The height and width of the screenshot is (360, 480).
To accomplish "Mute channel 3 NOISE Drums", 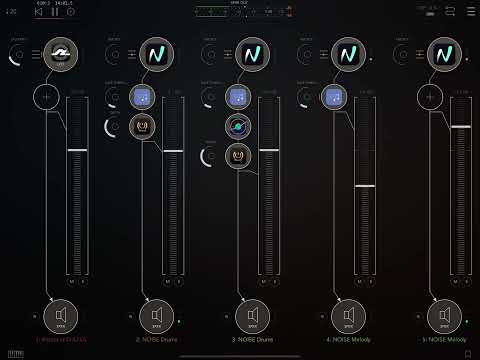I will (x=264, y=282).
